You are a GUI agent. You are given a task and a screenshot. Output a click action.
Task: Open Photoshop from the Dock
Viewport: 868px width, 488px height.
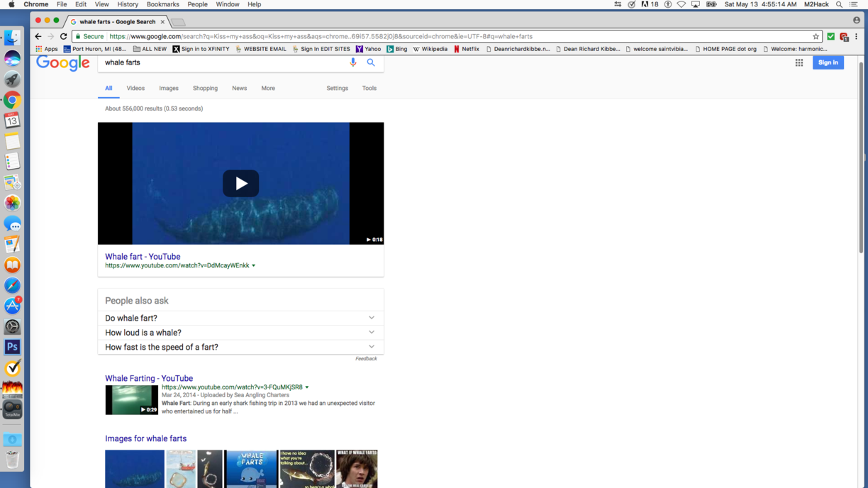(12, 347)
